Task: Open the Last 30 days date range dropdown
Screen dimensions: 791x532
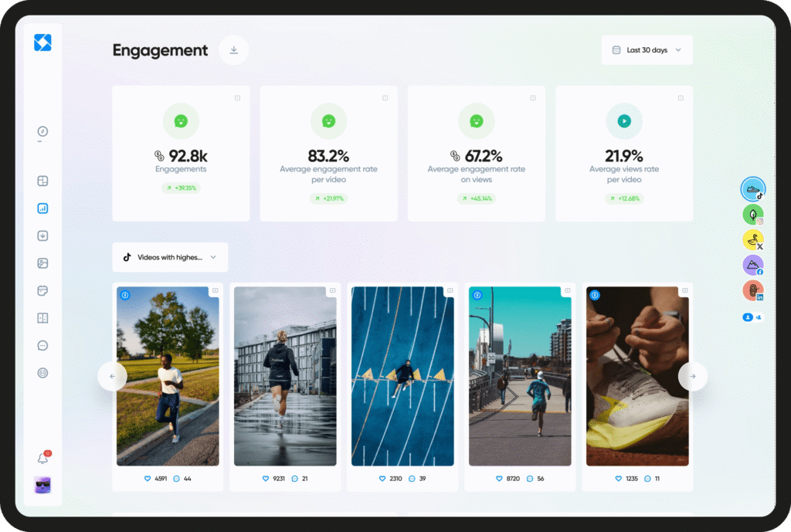Action: pyautogui.click(x=647, y=50)
